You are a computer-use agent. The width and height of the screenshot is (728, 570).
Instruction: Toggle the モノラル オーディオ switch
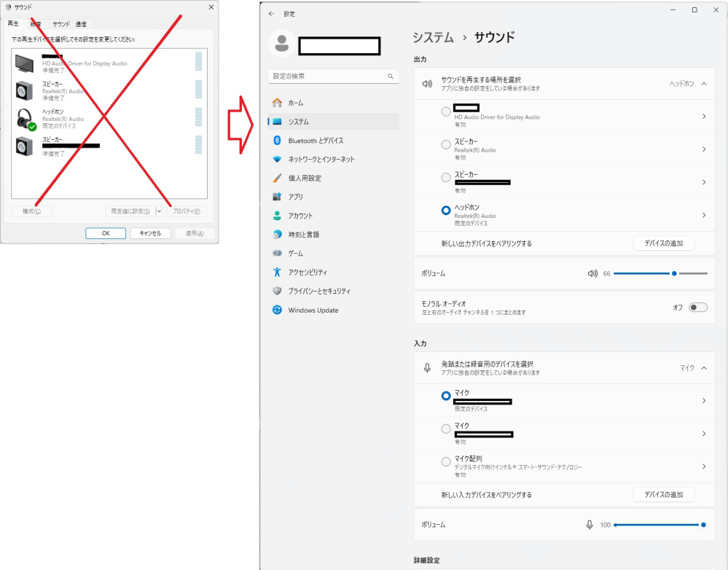point(698,307)
